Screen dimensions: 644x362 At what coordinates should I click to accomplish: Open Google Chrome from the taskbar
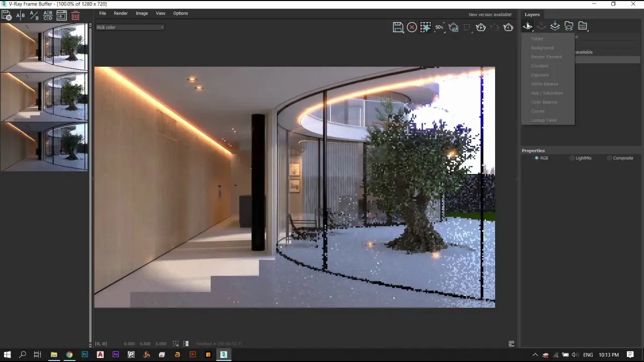pos(69,355)
